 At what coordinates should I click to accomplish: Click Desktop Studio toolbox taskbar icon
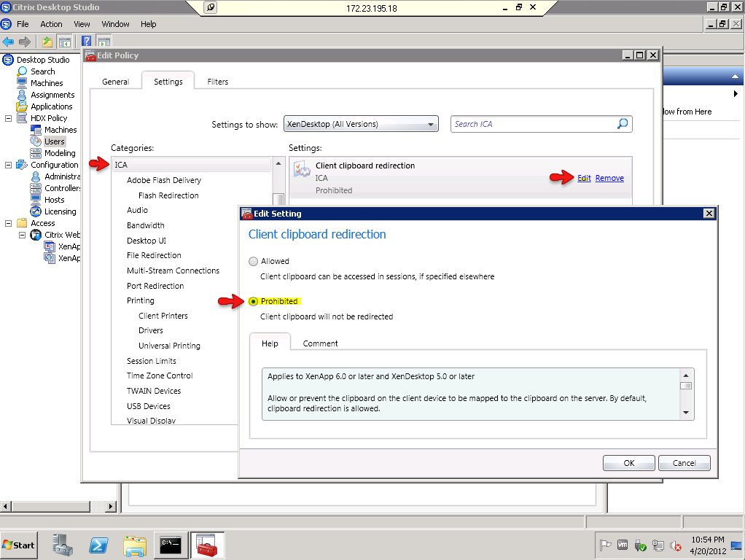coord(207,545)
